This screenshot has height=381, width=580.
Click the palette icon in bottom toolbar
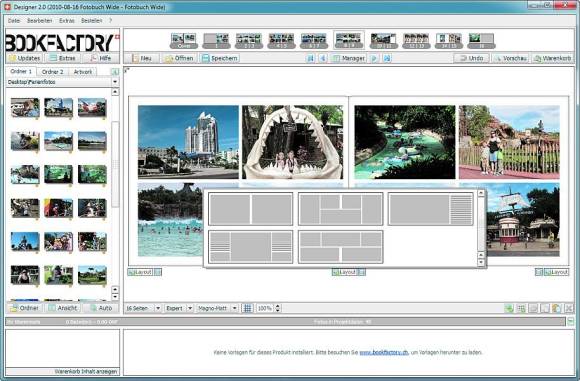(557, 308)
